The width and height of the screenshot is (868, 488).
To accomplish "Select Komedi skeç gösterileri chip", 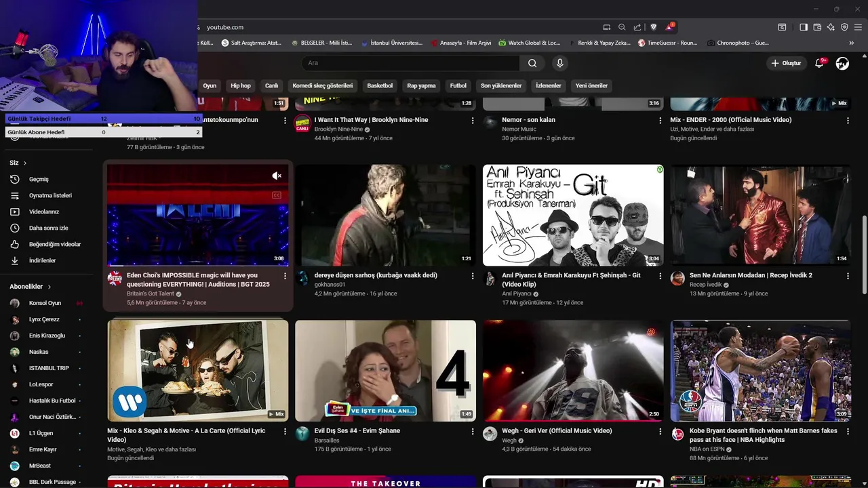I will tap(323, 85).
